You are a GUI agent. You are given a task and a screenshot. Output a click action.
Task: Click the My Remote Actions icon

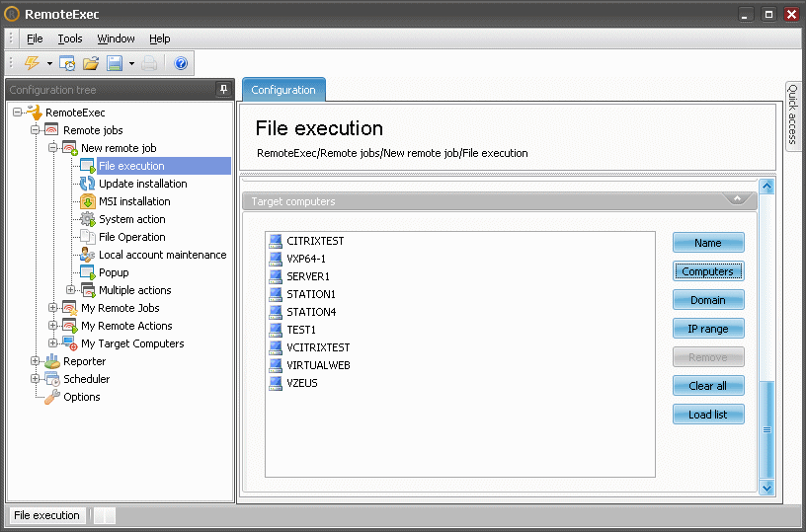coord(70,326)
